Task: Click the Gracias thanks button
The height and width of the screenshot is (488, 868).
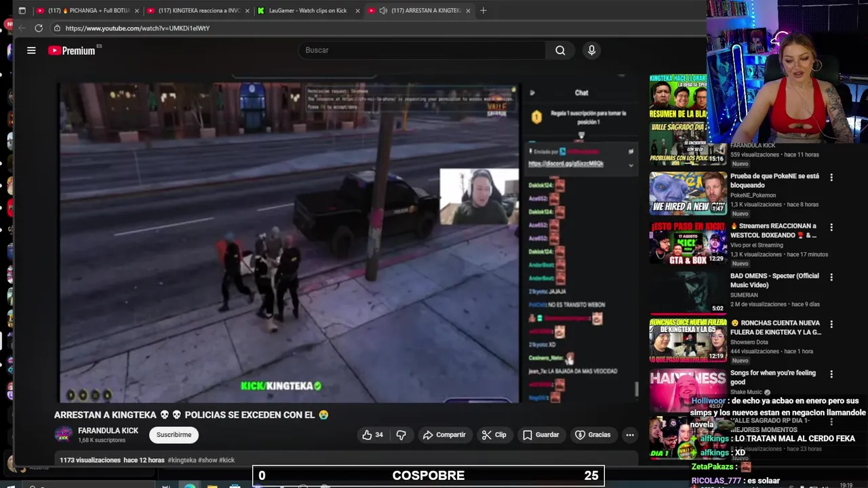Action: pyautogui.click(x=593, y=435)
